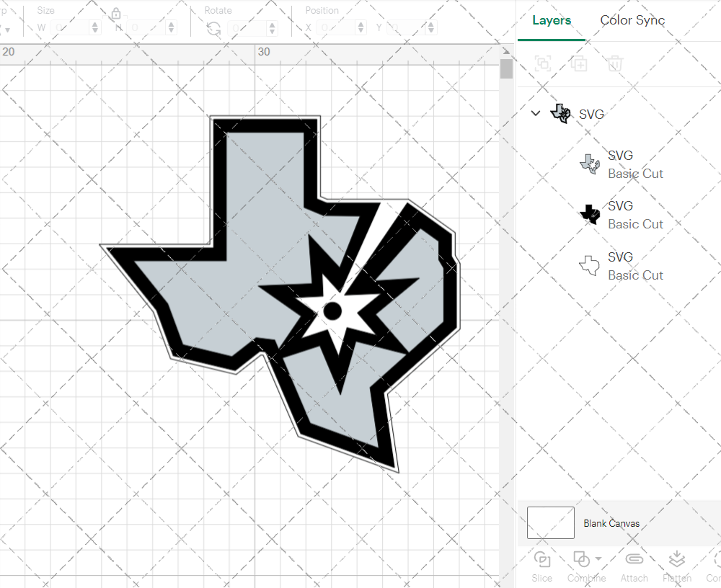Open the Combine dropdown arrow

pyautogui.click(x=598, y=558)
